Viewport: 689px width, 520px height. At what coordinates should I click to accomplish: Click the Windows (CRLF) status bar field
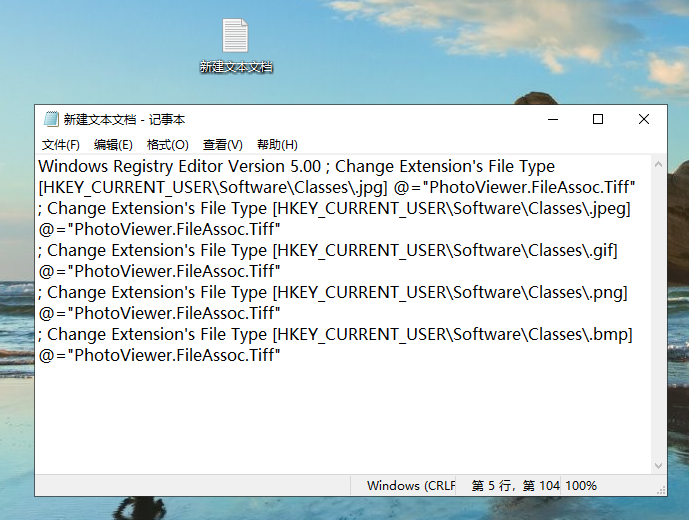[x=410, y=486]
